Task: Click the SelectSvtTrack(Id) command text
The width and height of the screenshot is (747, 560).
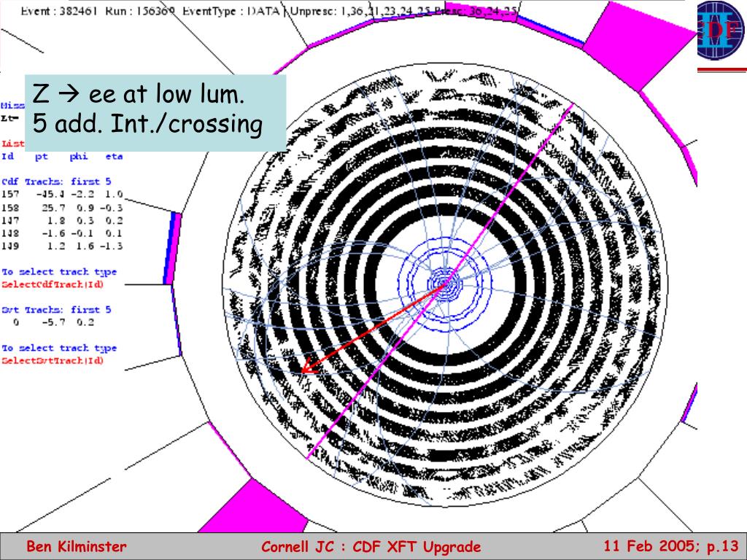Action: pos(53,360)
